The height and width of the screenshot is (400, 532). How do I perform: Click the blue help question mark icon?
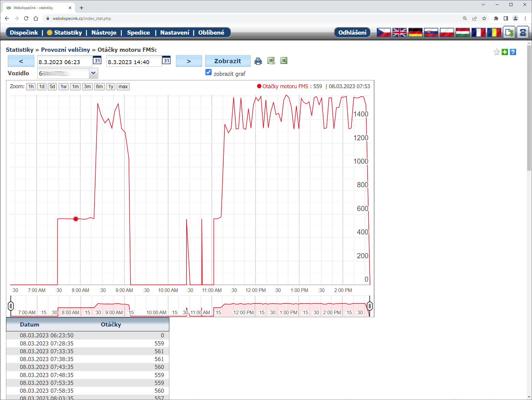[513, 52]
